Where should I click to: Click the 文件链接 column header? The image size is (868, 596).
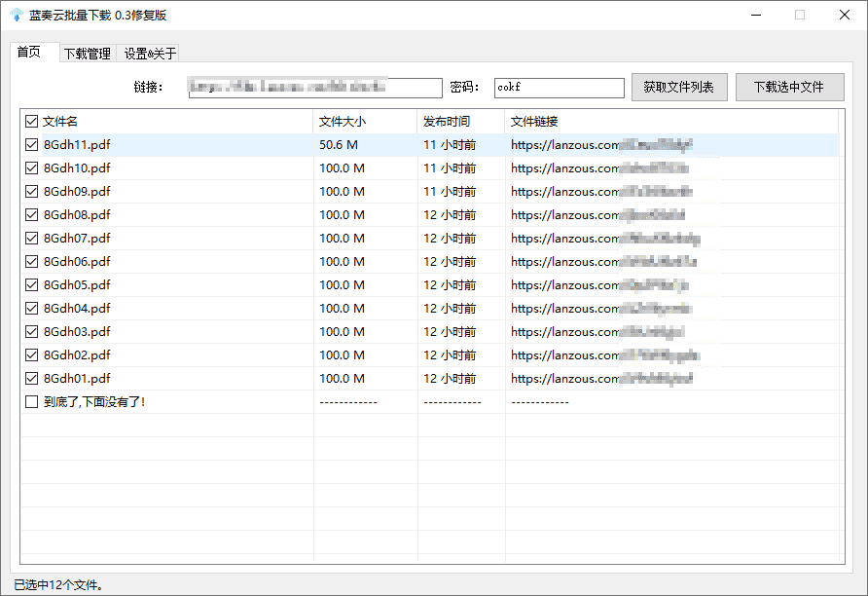pos(534,122)
